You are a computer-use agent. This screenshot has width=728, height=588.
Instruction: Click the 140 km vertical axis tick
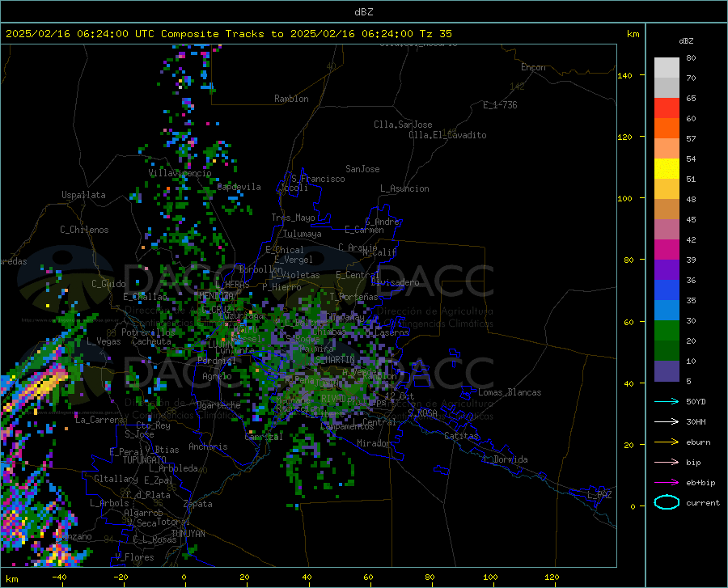(624, 75)
